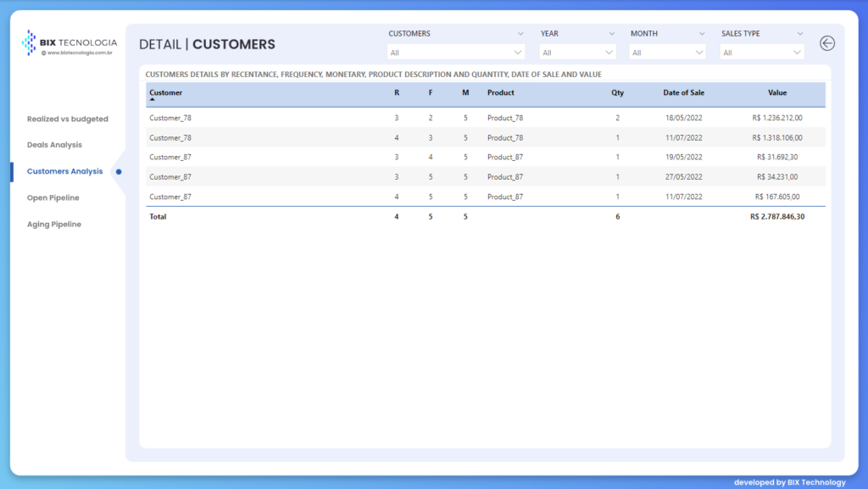
Task: Open the www.bixtecnologia.com.br link
Action: 80,53
